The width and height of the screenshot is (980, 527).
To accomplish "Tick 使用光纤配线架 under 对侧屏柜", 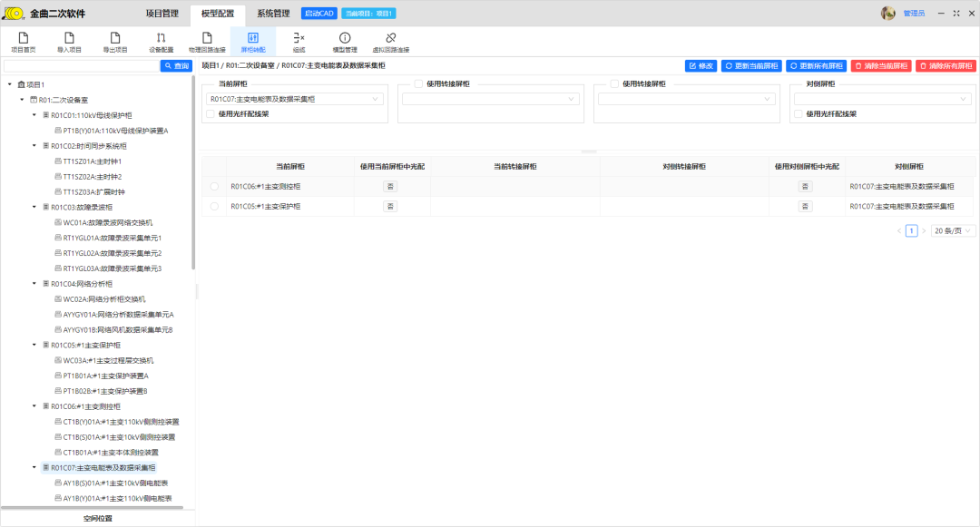I will [798, 114].
